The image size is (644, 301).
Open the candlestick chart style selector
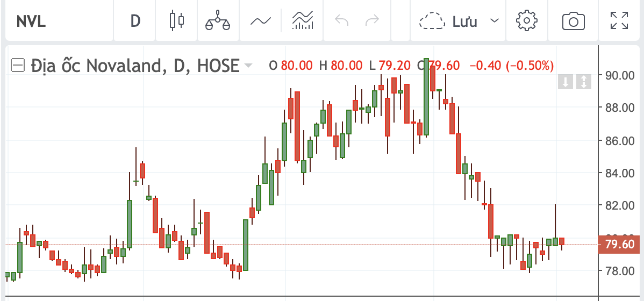pyautogui.click(x=177, y=20)
